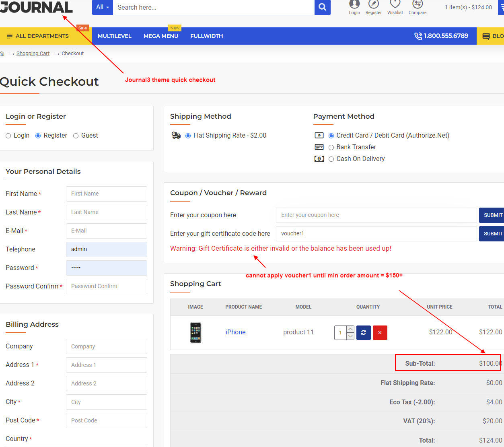504x447 pixels.
Task: Open the All categories search dropdown
Action: [x=102, y=7]
